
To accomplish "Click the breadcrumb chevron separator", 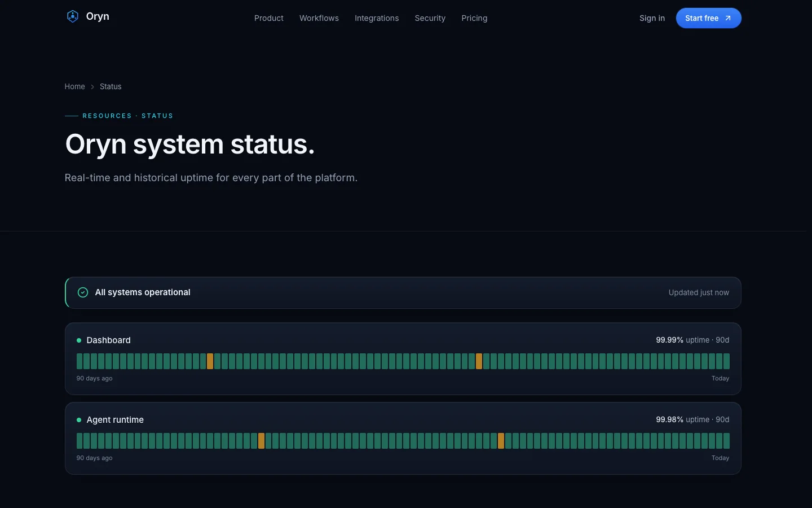I will 92,87.
